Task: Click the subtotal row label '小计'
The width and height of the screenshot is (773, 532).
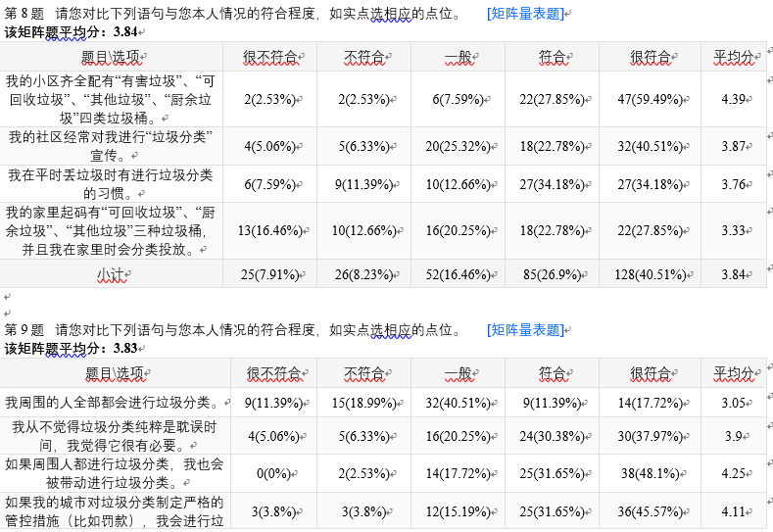Action: click(x=111, y=274)
